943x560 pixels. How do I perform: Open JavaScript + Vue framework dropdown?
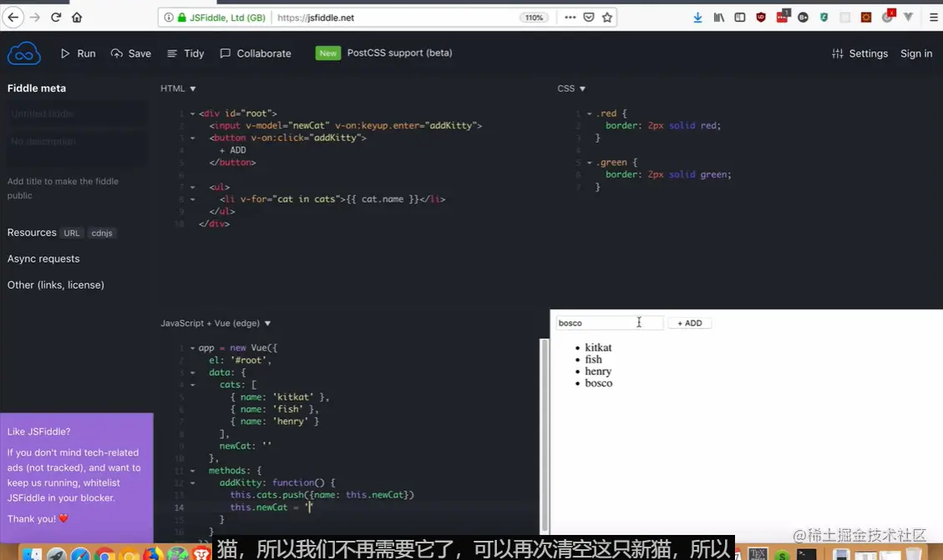pos(215,323)
